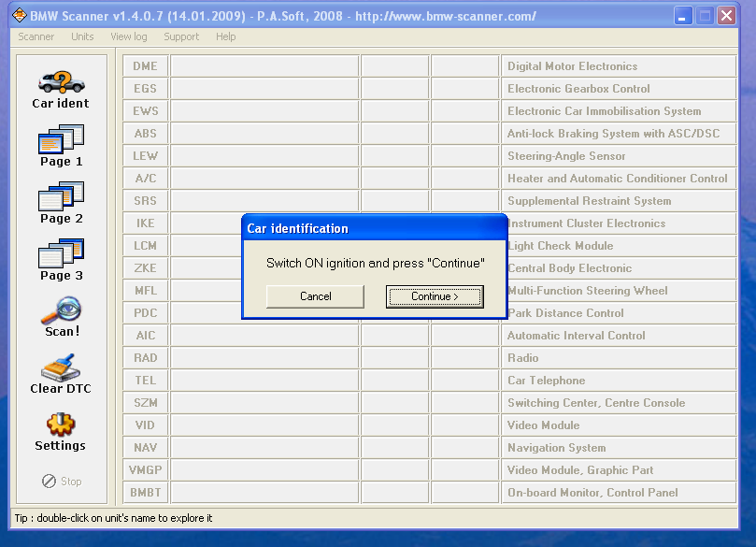Cancel the Car identification dialog

pos(315,296)
